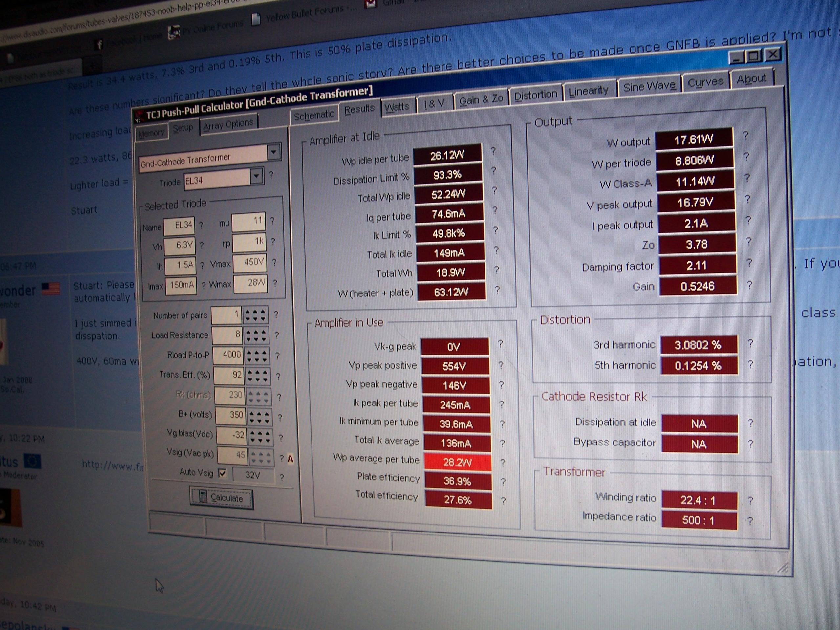Click help icon beside Damping factor

click(749, 263)
